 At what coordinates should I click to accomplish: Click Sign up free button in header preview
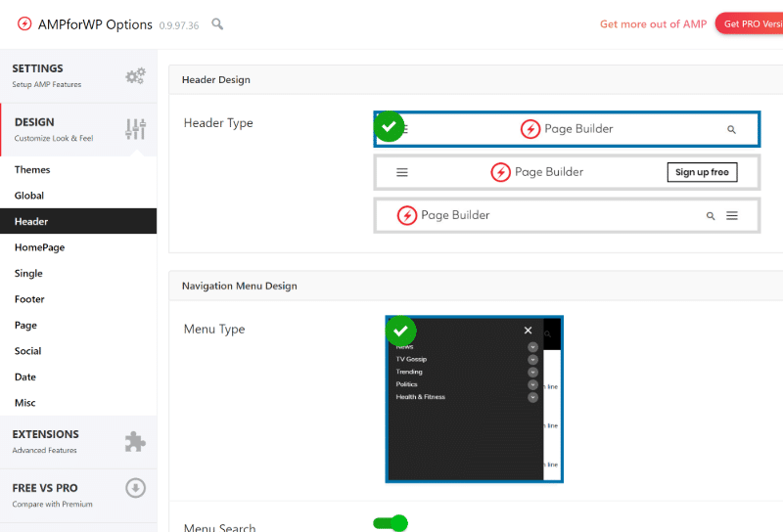click(x=702, y=172)
